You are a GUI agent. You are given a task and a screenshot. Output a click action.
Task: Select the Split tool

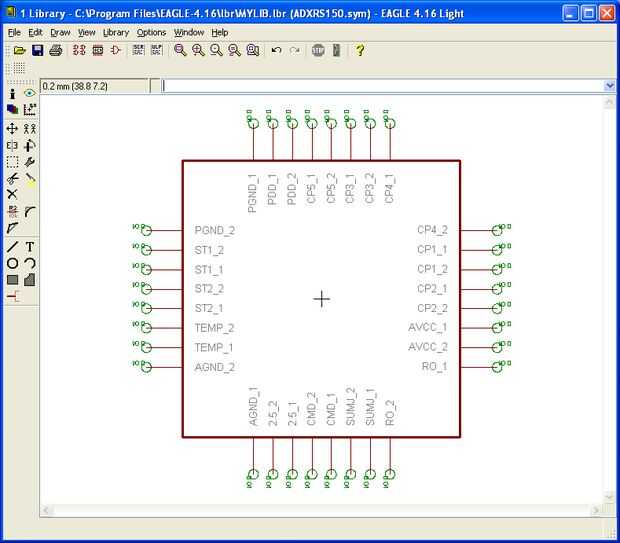coord(12,228)
